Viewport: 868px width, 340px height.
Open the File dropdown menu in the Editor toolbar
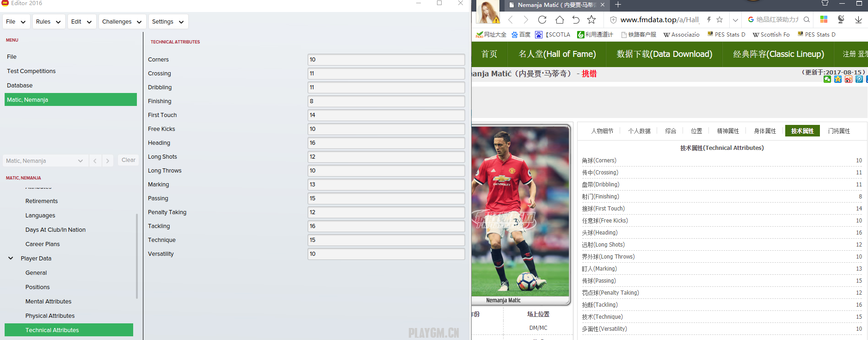16,22
